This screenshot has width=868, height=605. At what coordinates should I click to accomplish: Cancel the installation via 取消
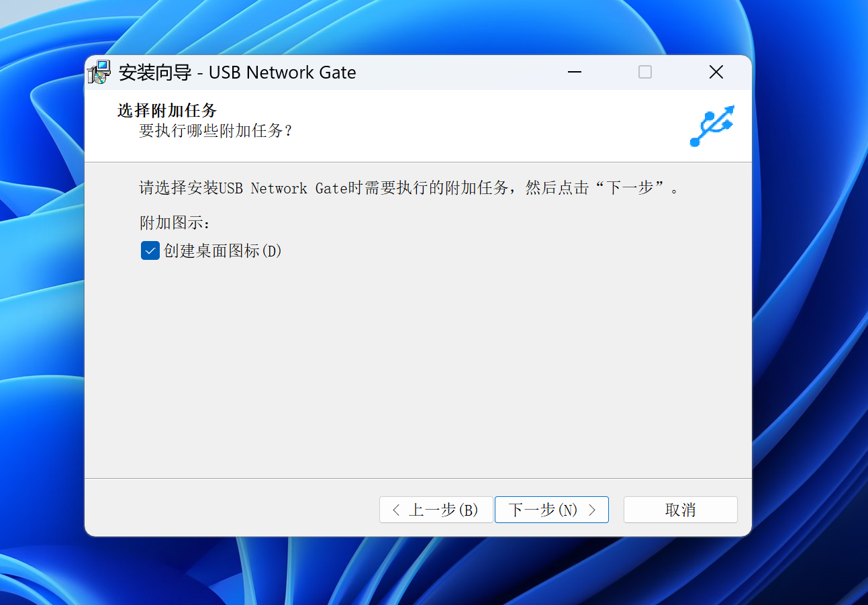click(x=680, y=510)
